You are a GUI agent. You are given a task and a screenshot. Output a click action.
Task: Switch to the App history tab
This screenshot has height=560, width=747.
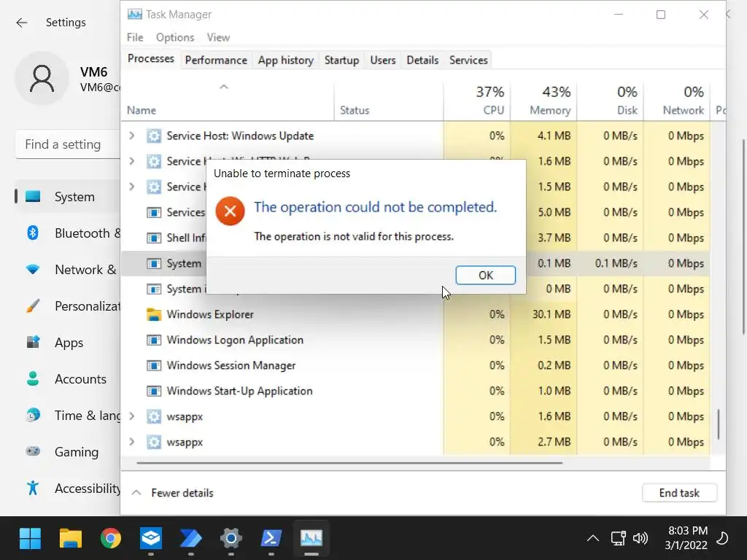(x=286, y=60)
